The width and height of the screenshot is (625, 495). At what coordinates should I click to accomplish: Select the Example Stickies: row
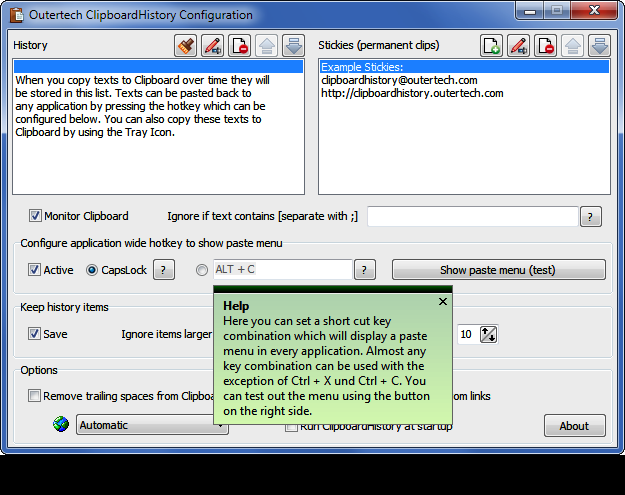point(464,67)
